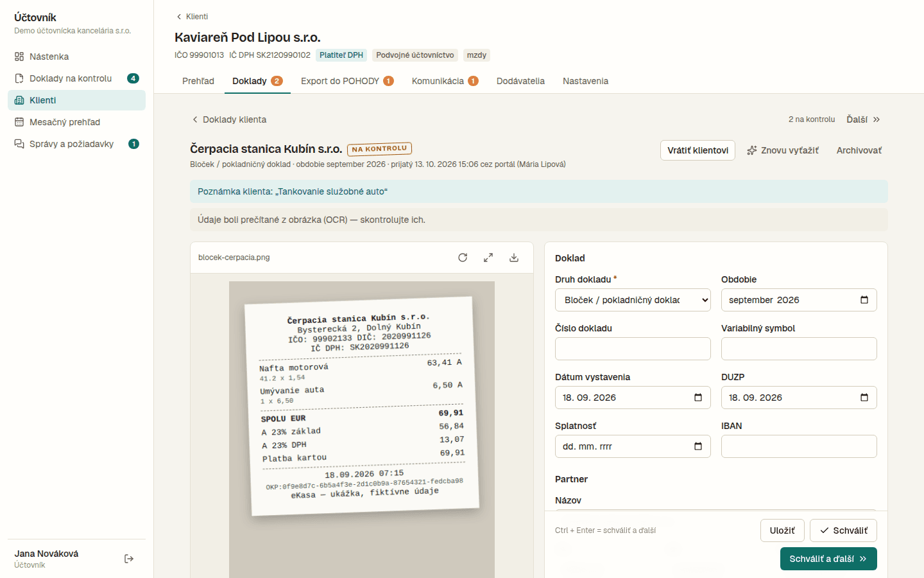Click the NA KONTROLU status badge
924x578 pixels.
[379, 149]
